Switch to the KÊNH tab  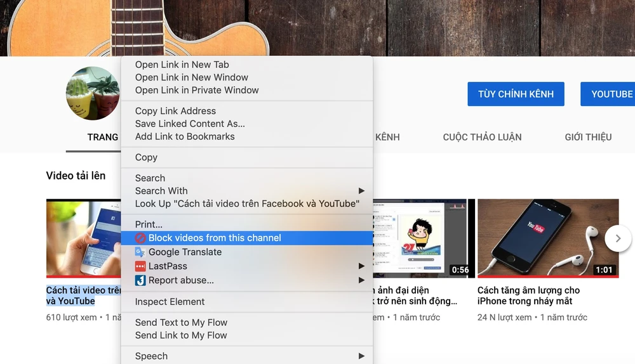click(387, 137)
